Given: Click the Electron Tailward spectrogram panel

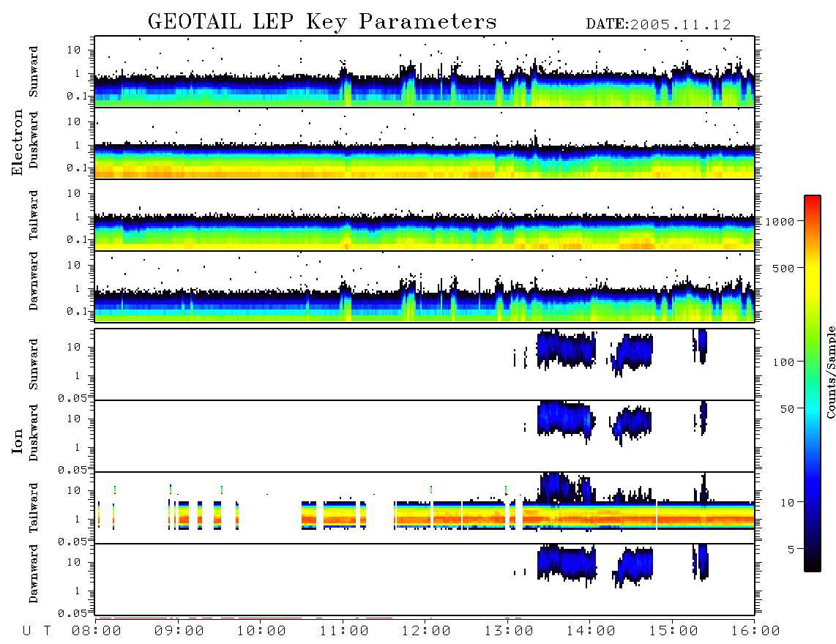Looking at the screenshot, I should tap(425, 214).
